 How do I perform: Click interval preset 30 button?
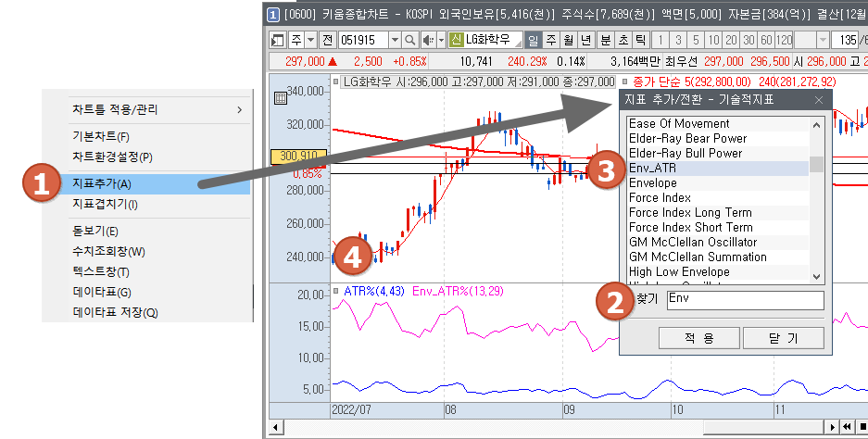[749, 40]
